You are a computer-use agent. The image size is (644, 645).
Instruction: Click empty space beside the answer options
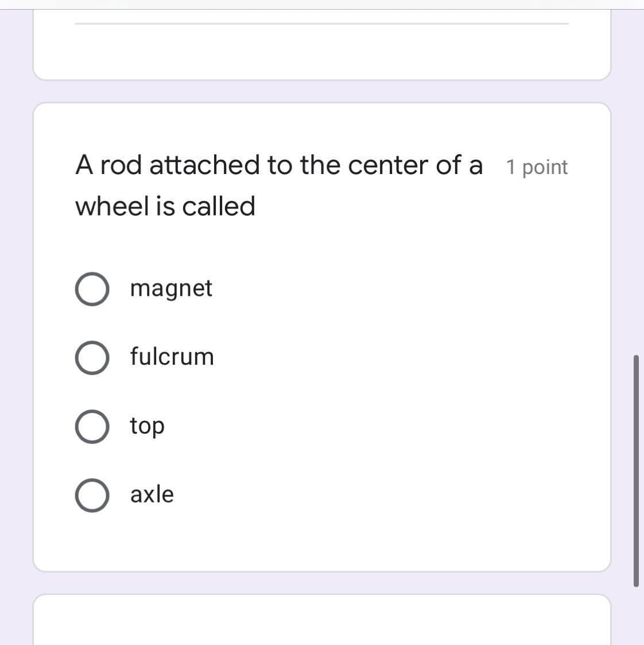click(402, 391)
